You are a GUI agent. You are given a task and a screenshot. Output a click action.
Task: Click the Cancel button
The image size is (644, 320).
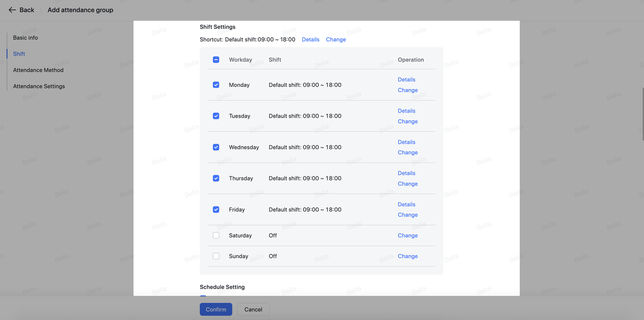pyautogui.click(x=253, y=309)
